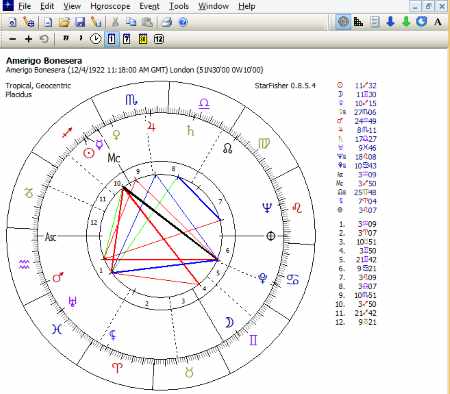Open the Event menu
Viewport: 450px width, 394px height.
tap(149, 6)
